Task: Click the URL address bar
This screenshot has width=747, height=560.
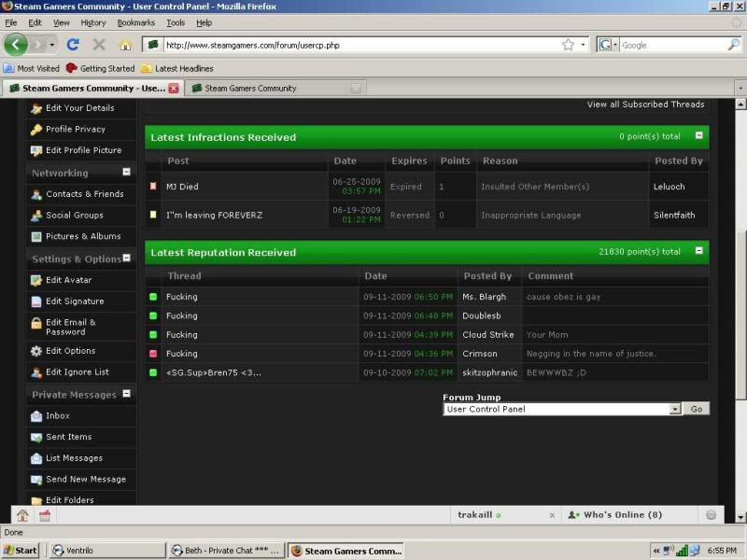Action: [362, 45]
